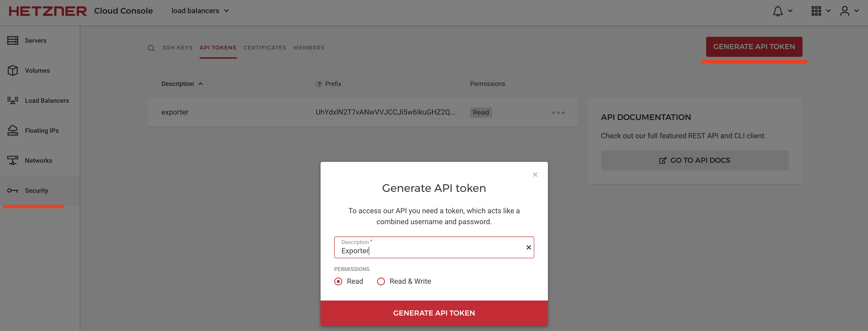Clear the Description field with X icon
The image size is (868, 331).
click(528, 247)
